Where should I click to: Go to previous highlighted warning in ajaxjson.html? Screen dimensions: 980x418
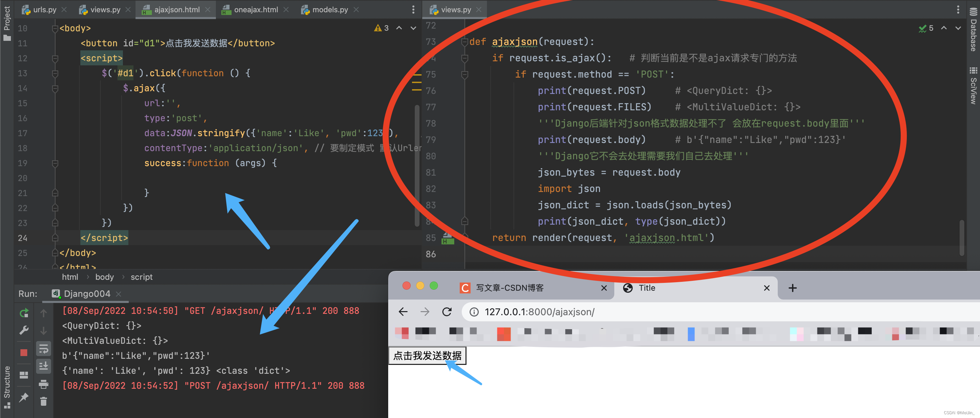(399, 28)
